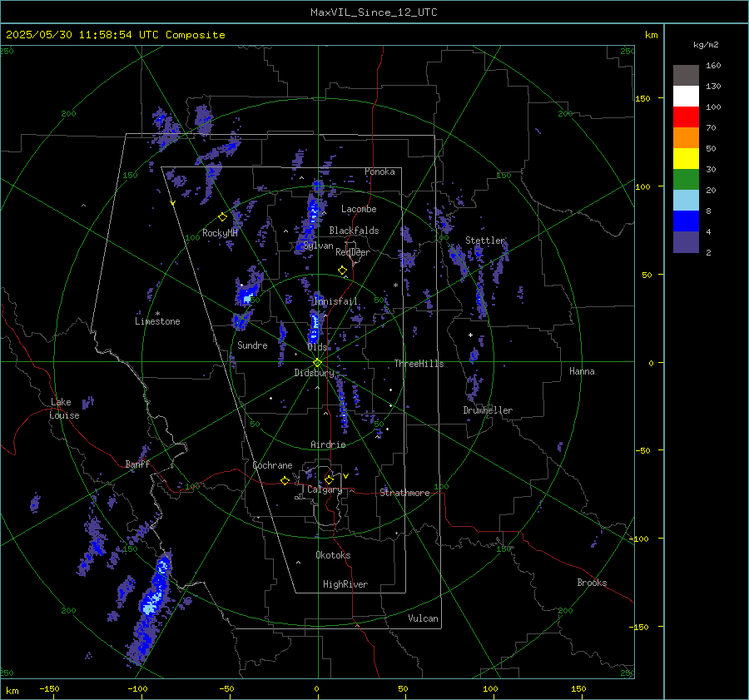Click the kg/m2 legend unit label
The width and height of the screenshot is (749, 700).
[706, 45]
